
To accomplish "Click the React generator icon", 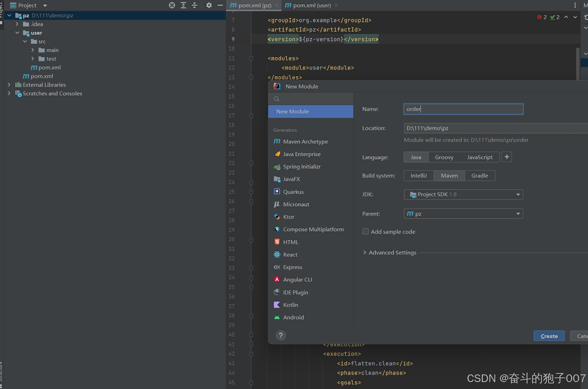I will point(277,254).
